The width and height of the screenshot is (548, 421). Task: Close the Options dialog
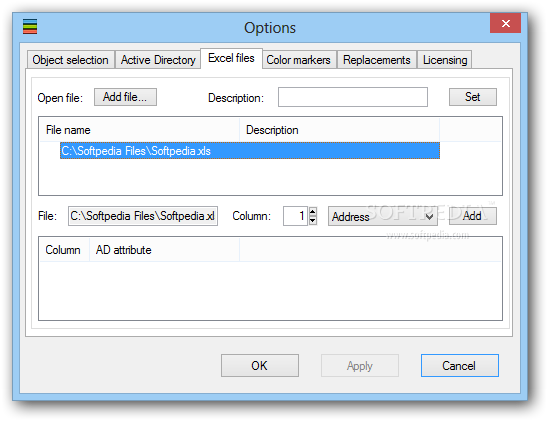point(505,23)
